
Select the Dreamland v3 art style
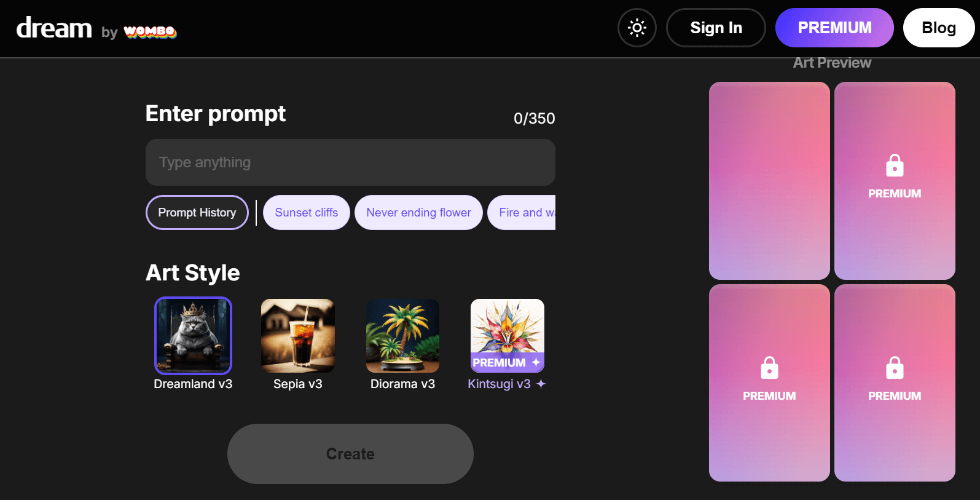[x=193, y=336]
